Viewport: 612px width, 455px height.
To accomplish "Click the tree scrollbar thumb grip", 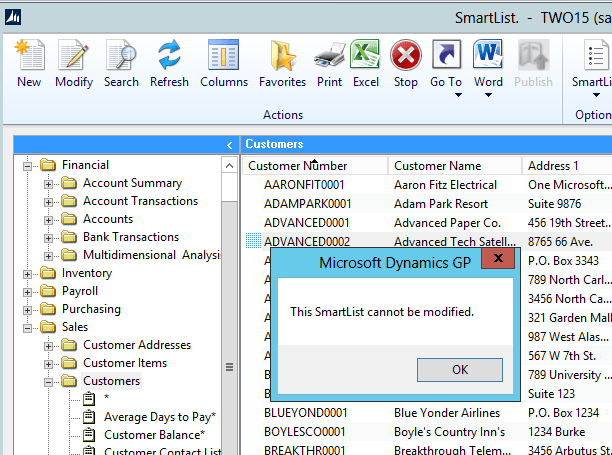I will pos(230,367).
